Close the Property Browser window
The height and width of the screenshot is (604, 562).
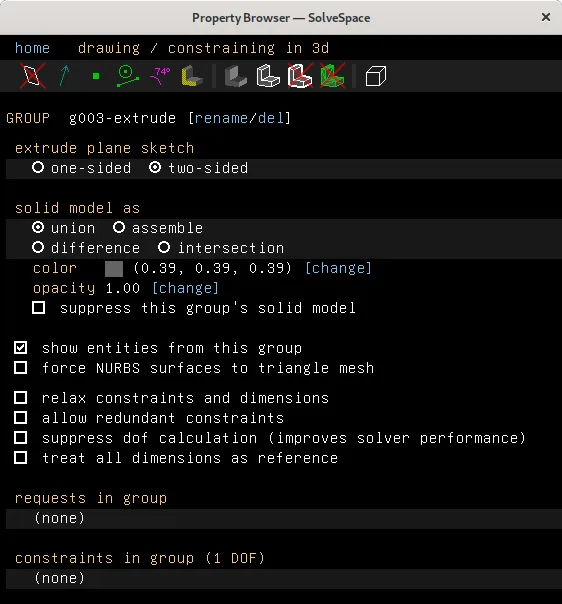click(545, 17)
